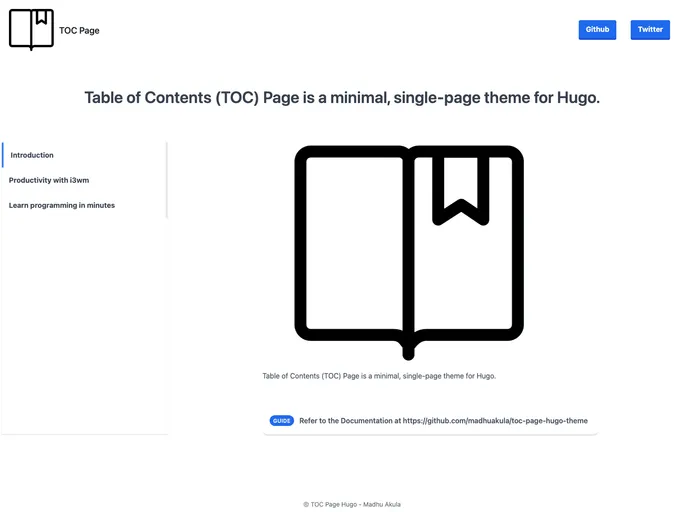Click the main page heading text

[x=342, y=97]
